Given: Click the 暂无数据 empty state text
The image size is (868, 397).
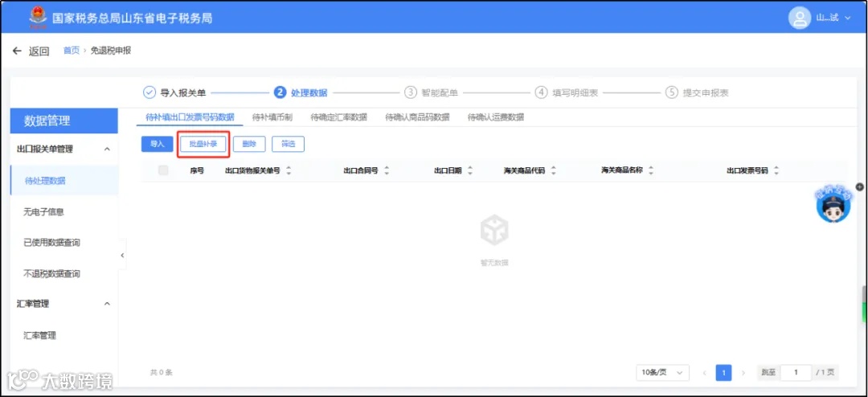Looking at the screenshot, I should [494, 263].
